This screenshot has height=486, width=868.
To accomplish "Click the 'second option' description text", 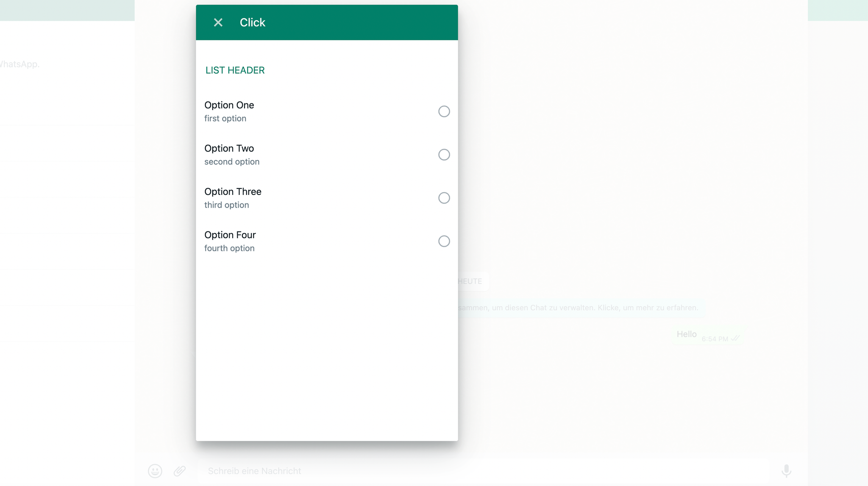I will 232,162.
